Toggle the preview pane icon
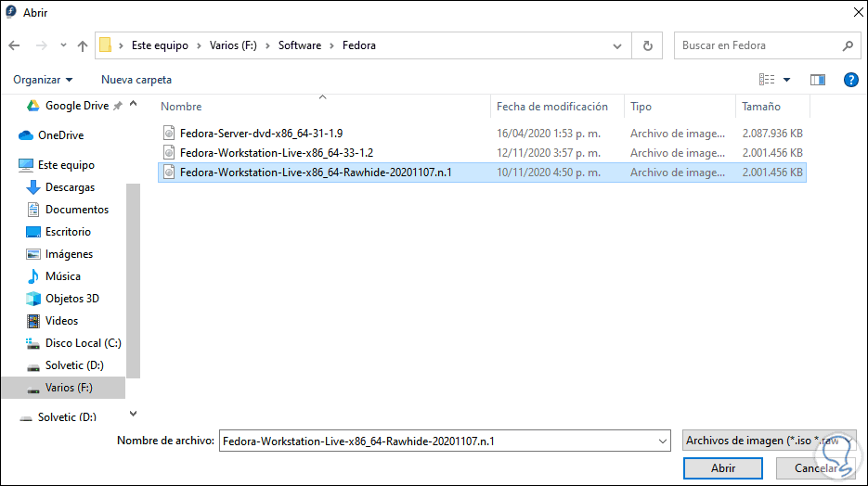 pos(817,80)
